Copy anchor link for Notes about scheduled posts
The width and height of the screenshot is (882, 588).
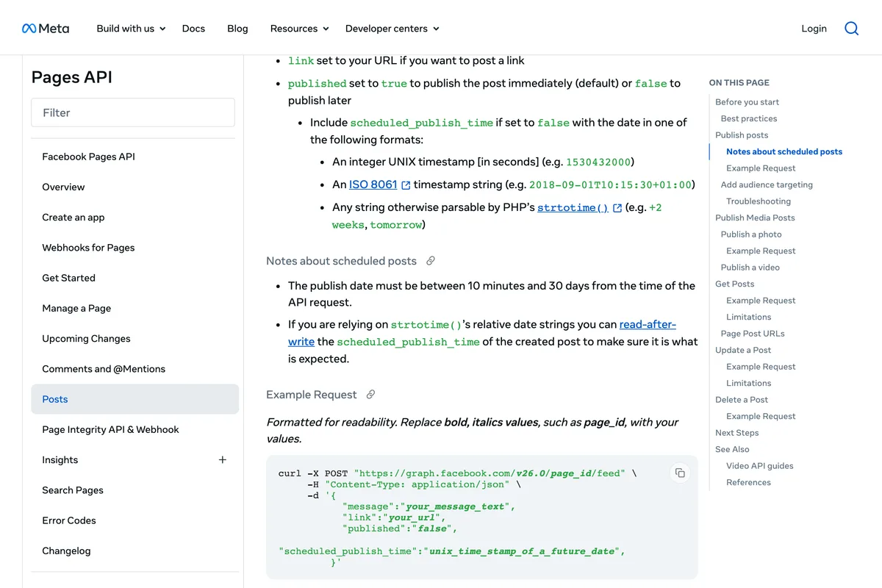431,261
